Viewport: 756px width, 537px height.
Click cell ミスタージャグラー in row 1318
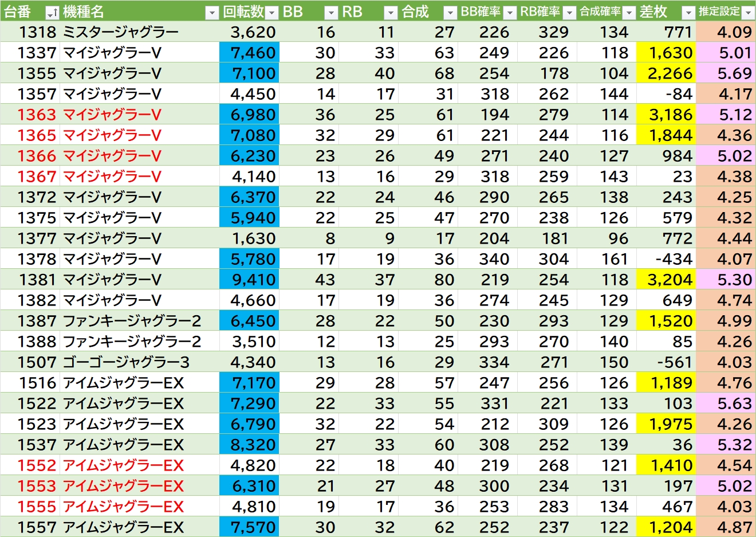(140, 32)
